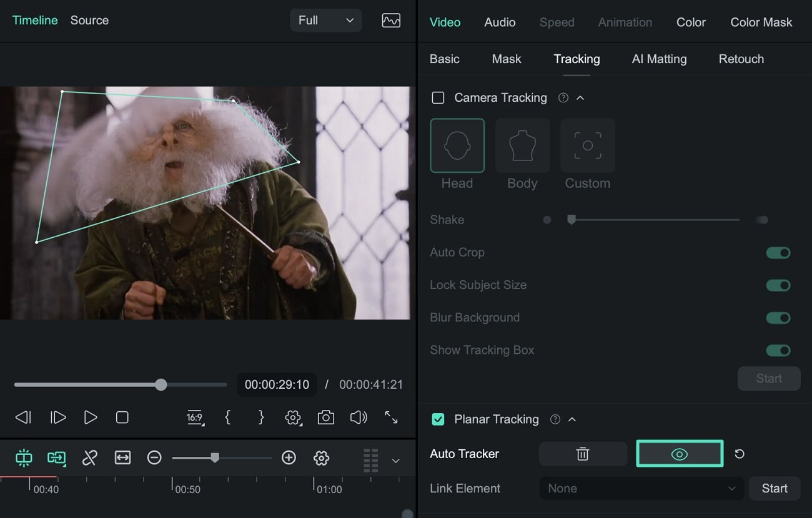Zoom out the timeline
Screen dimensions: 812x518
(154, 458)
